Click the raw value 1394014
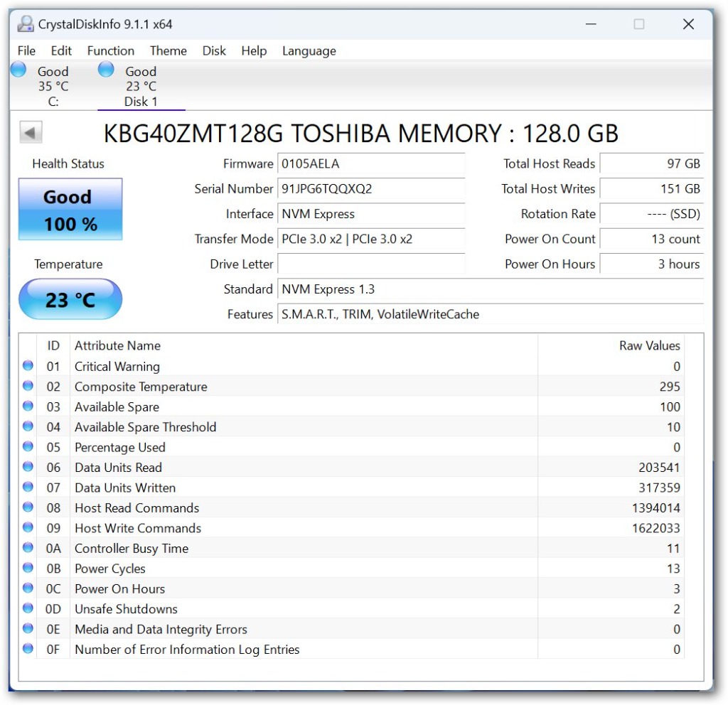 click(655, 508)
